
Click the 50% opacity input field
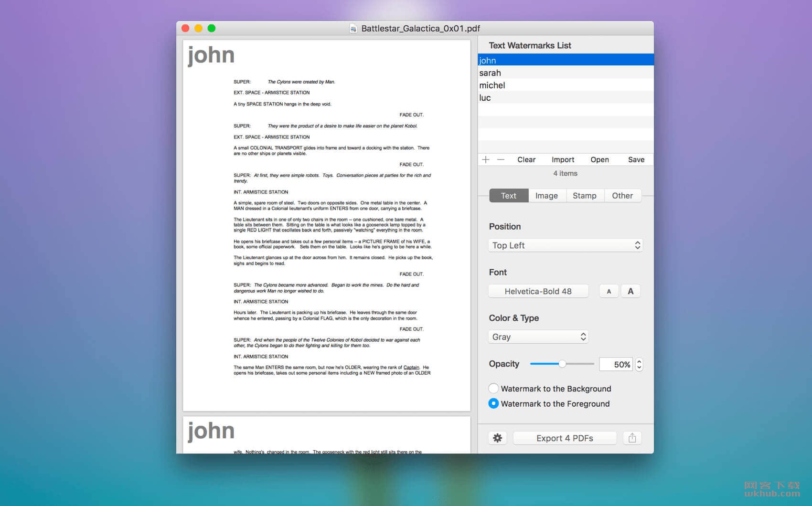(616, 364)
